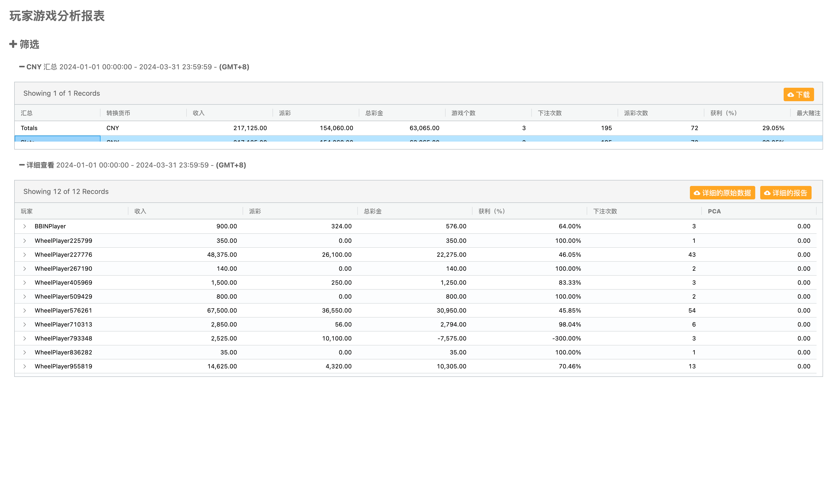This screenshot has height=504, width=840.
Task: Expand the 筛选 filter section
Action: tap(24, 44)
